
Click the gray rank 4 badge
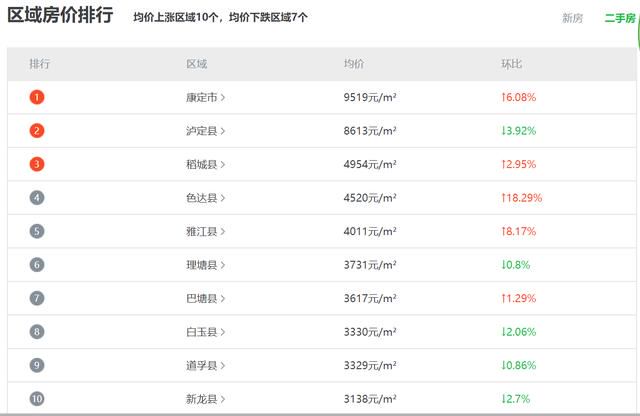point(37,198)
